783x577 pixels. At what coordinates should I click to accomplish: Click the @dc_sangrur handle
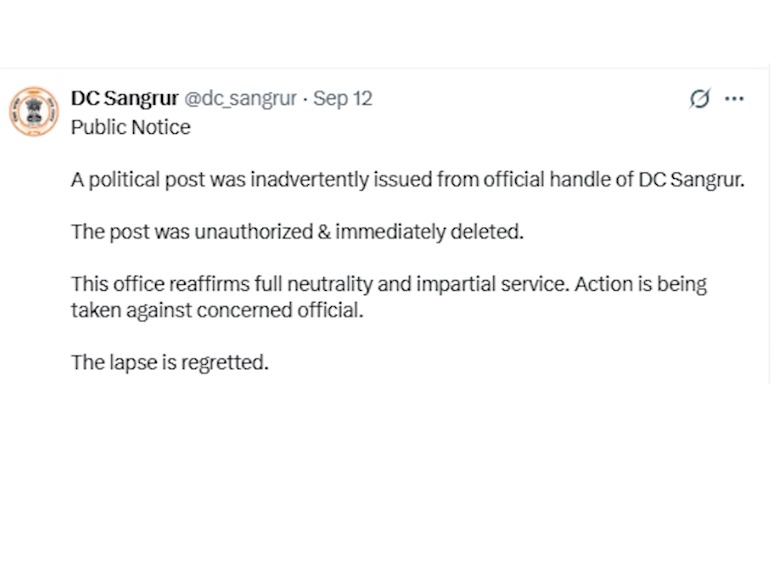(240, 98)
